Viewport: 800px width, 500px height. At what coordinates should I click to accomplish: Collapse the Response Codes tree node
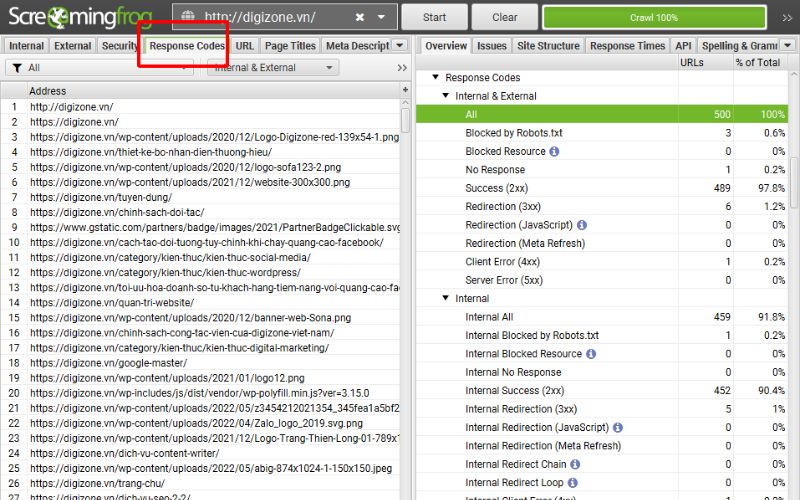pyautogui.click(x=435, y=77)
